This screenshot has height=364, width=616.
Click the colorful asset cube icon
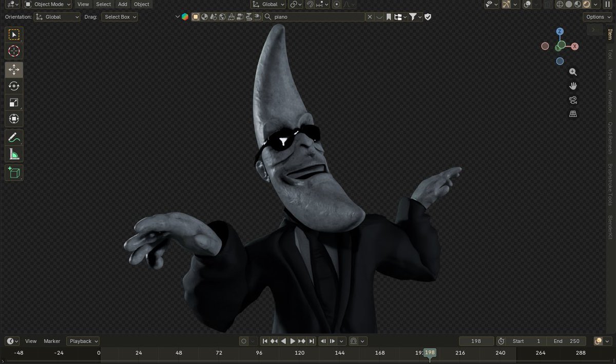[185, 17]
